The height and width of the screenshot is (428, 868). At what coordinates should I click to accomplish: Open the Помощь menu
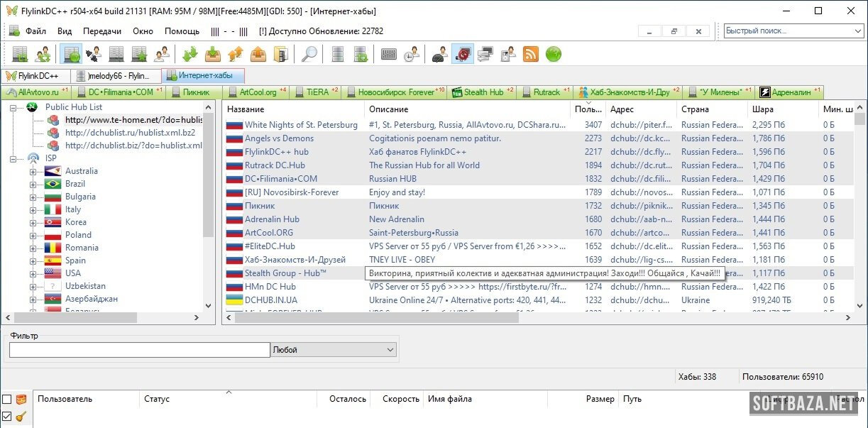[182, 31]
